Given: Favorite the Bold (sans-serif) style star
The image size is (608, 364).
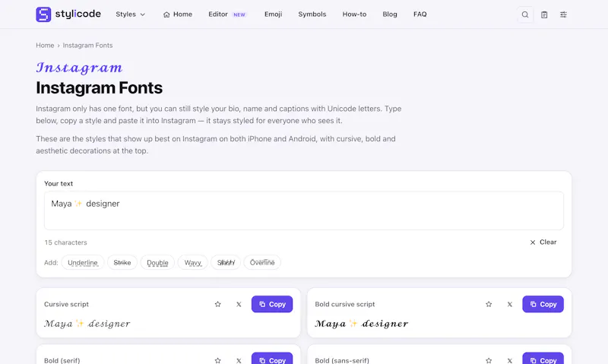Looking at the screenshot, I should pos(489,360).
